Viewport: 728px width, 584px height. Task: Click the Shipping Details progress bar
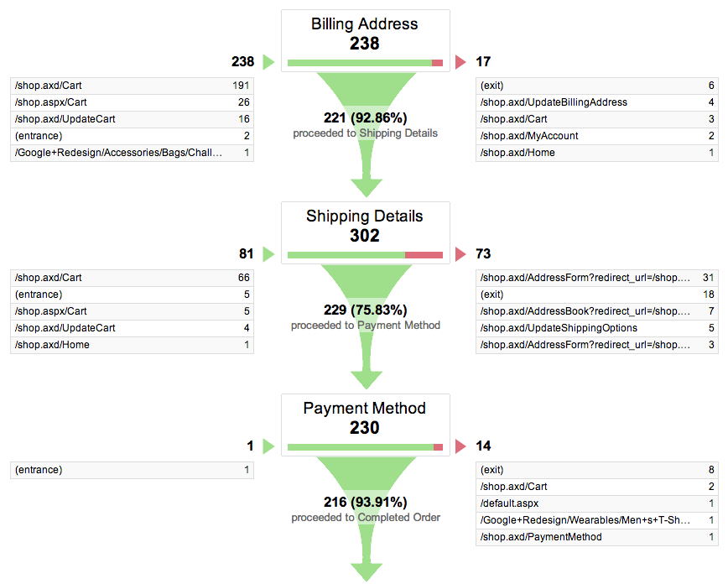click(x=365, y=255)
